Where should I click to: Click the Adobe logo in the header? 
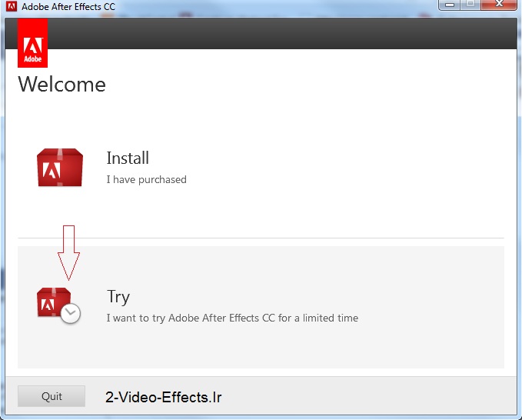click(x=32, y=43)
